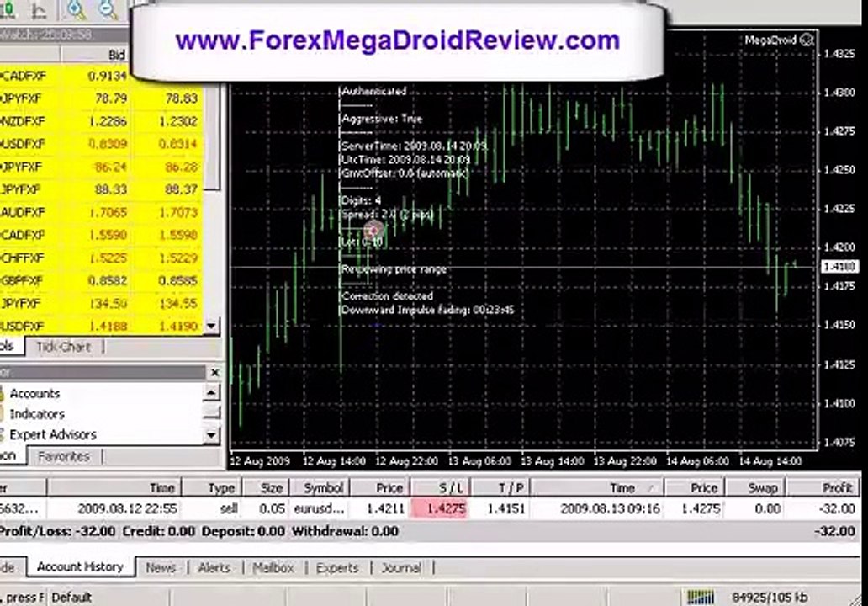Viewport: 868px width, 606px height.
Task: Select Market Watch row with bid 86.24
Action: click(x=101, y=167)
